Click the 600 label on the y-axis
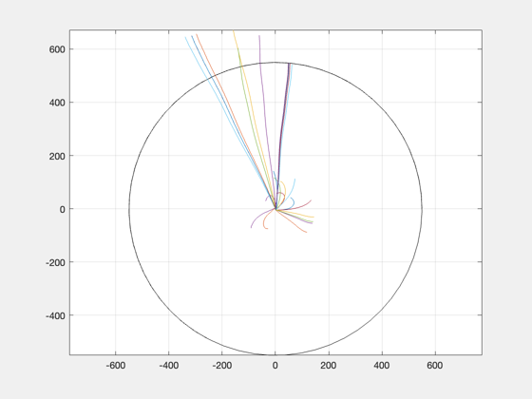This screenshot has width=532, height=399. (x=57, y=49)
